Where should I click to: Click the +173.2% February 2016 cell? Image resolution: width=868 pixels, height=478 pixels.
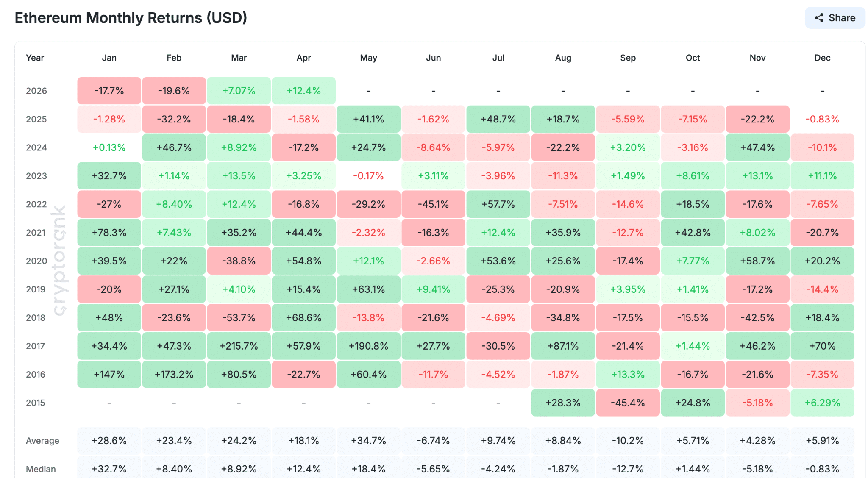click(174, 374)
